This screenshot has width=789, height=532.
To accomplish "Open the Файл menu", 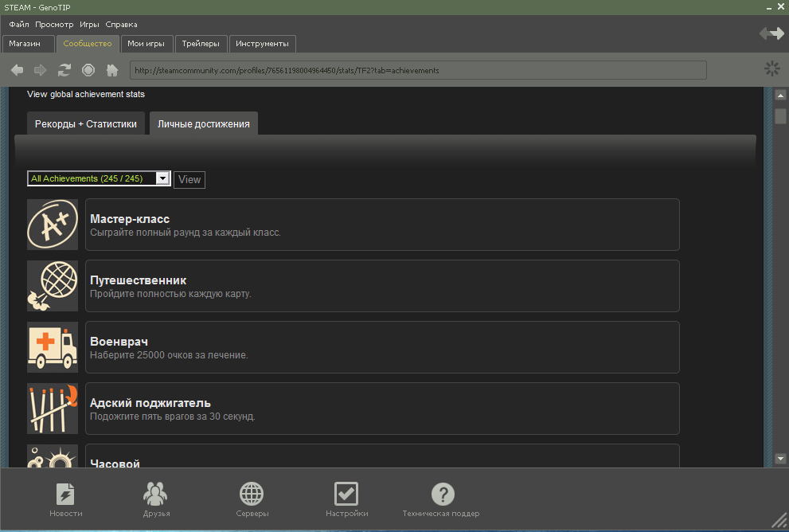I will coord(18,24).
